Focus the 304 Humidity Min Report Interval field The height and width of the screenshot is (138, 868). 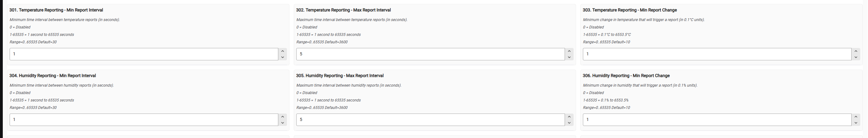click(144, 120)
